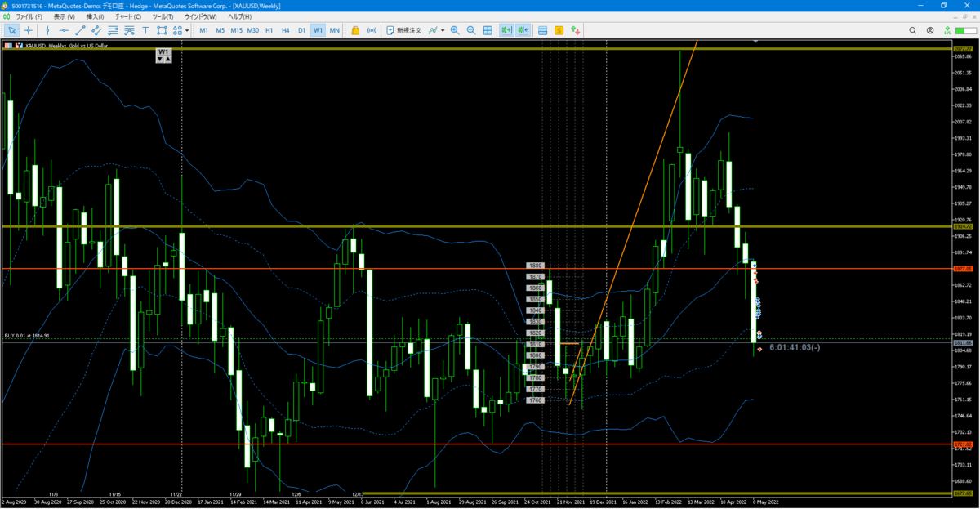
Task: Choose the trendline drawing tool
Action: pos(80,30)
